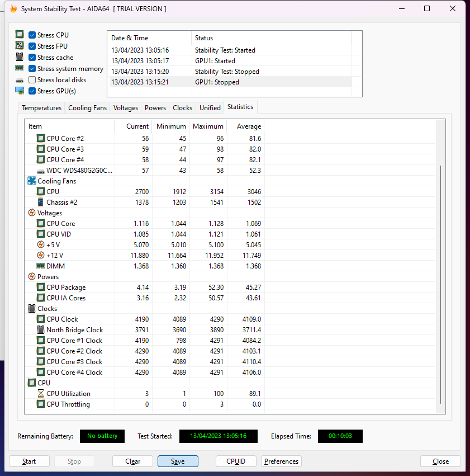Click the monitor icon beside Stress GPU(s)
Screen dimensions: 470x476
click(x=20, y=91)
